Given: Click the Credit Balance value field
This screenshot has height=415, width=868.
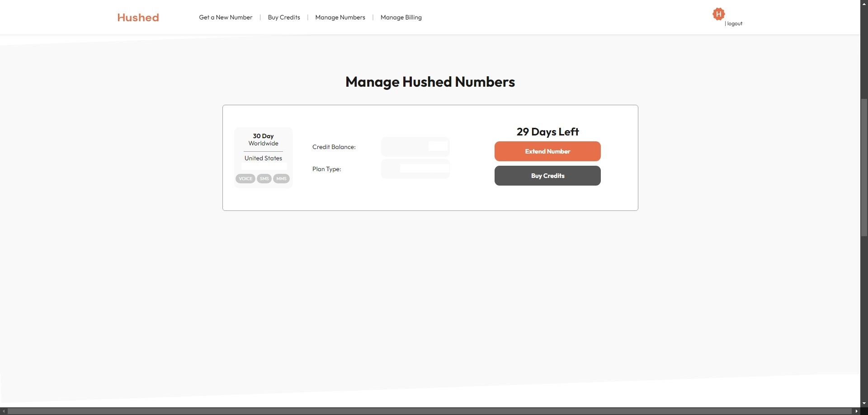Looking at the screenshot, I should pos(415,147).
